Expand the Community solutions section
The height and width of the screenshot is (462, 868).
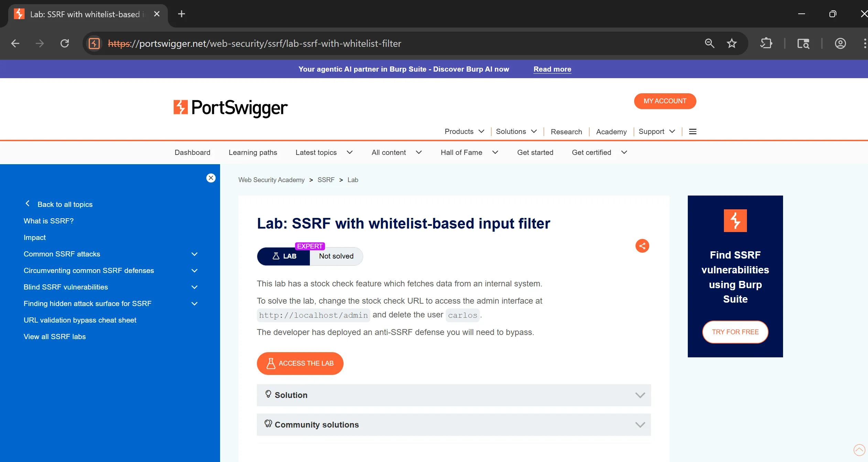coord(454,424)
